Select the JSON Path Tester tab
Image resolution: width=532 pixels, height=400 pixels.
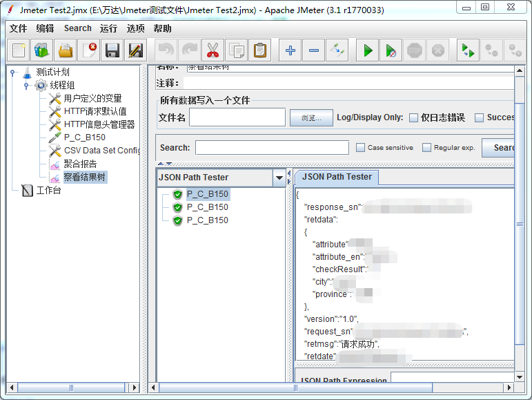point(337,177)
